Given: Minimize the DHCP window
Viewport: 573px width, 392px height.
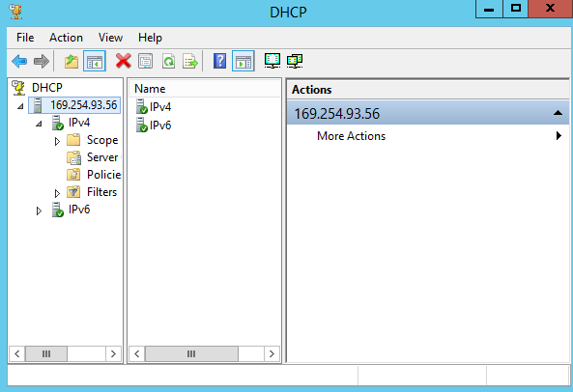Looking at the screenshot, I should click(489, 9).
